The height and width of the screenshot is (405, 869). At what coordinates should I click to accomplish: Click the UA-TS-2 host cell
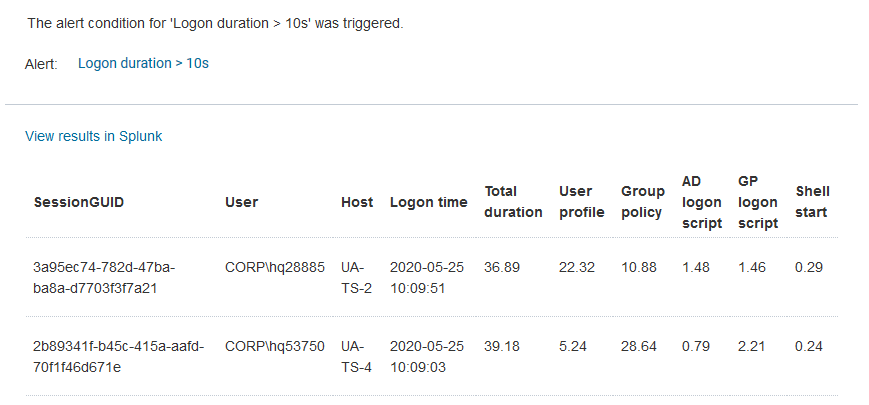point(356,277)
